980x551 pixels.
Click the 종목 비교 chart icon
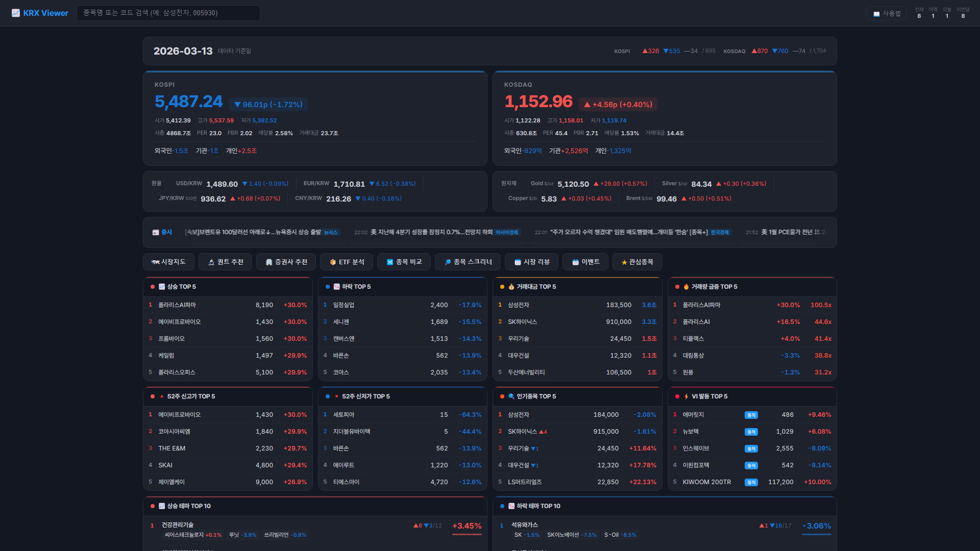[x=390, y=262]
